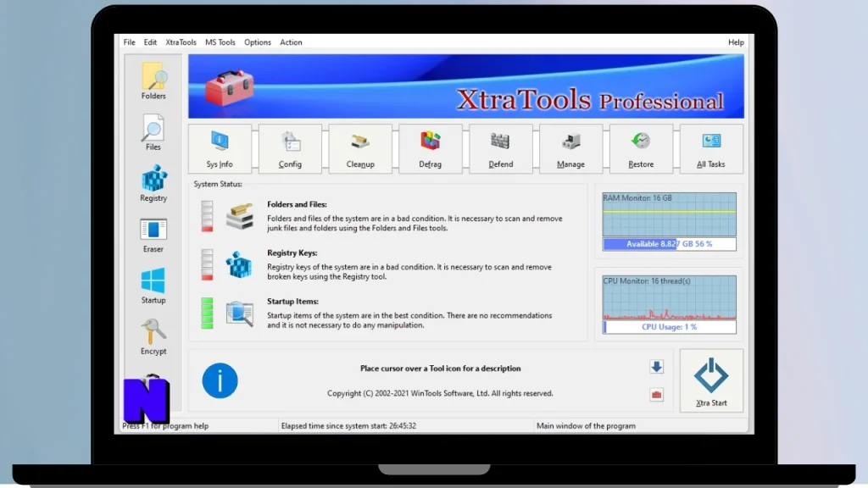Open the Startup manager tool
The width and height of the screenshot is (868, 488).
(x=153, y=286)
